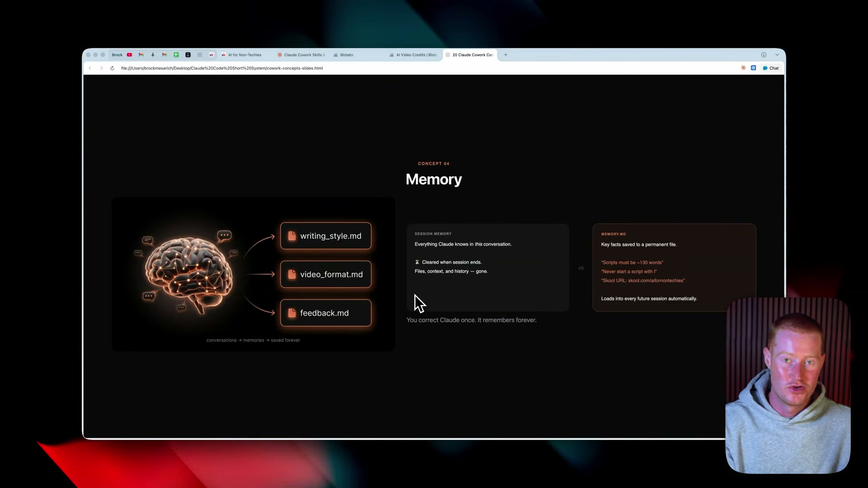The width and height of the screenshot is (868, 488).
Task: Click the writing_style.md card toggle
Action: tap(325, 235)
